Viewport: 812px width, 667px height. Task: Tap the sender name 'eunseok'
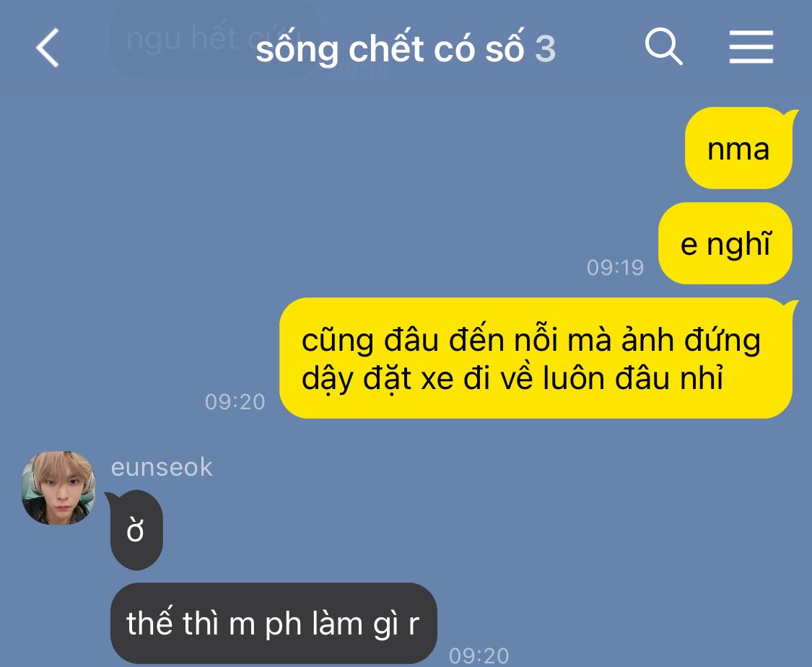click(162, 467)
